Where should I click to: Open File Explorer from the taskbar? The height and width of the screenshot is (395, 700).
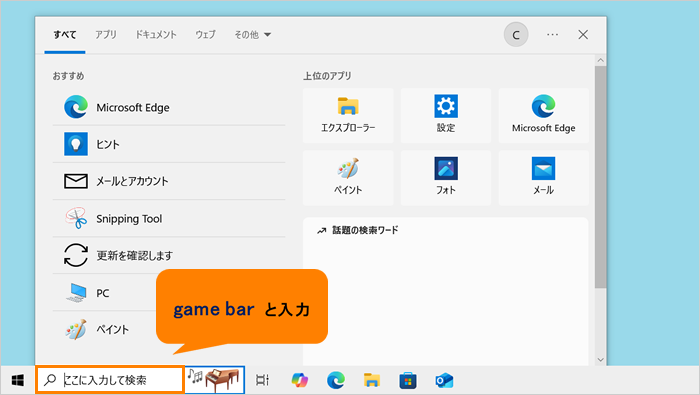pos(371,380)
